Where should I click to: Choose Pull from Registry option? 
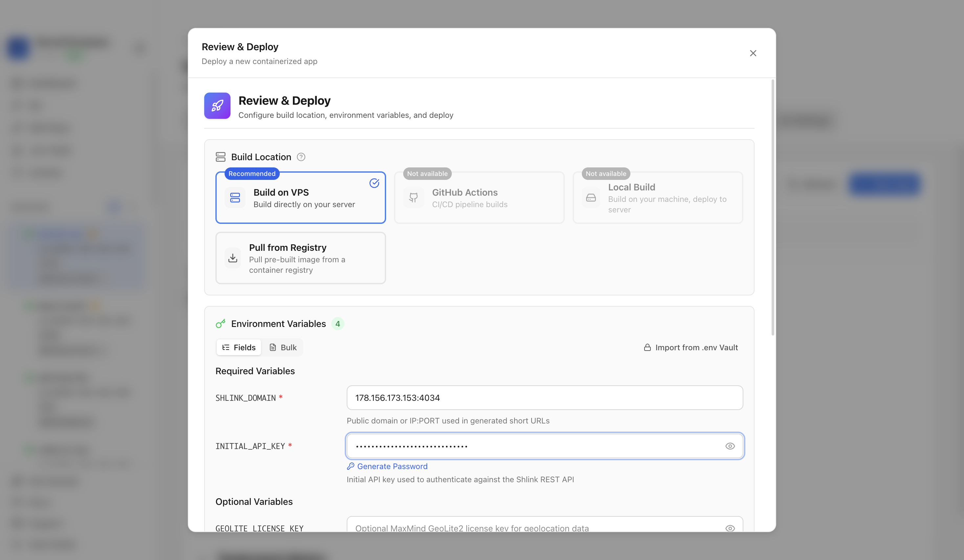tap(301, 258)
